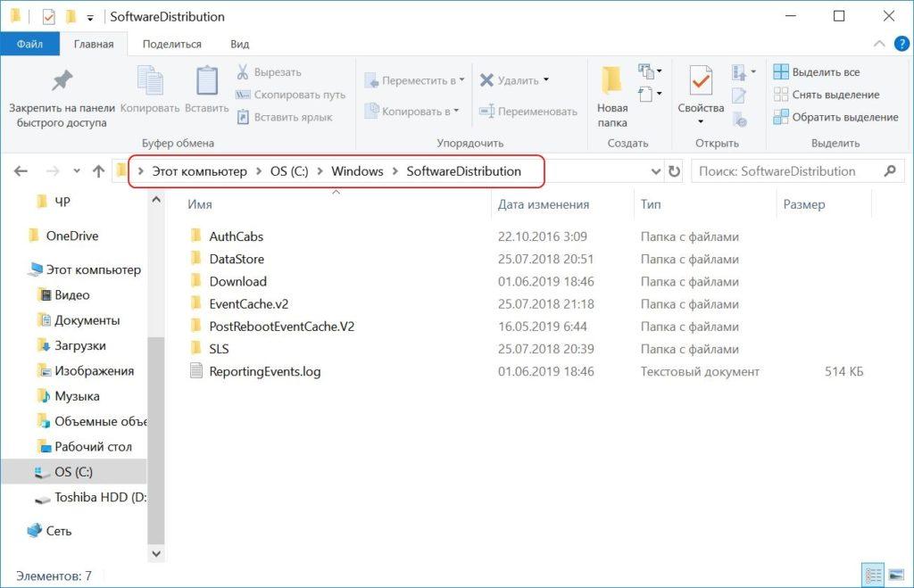914x588 pixels.
Task: Open the address bar history dropdown
Action: tap(656, 171)
